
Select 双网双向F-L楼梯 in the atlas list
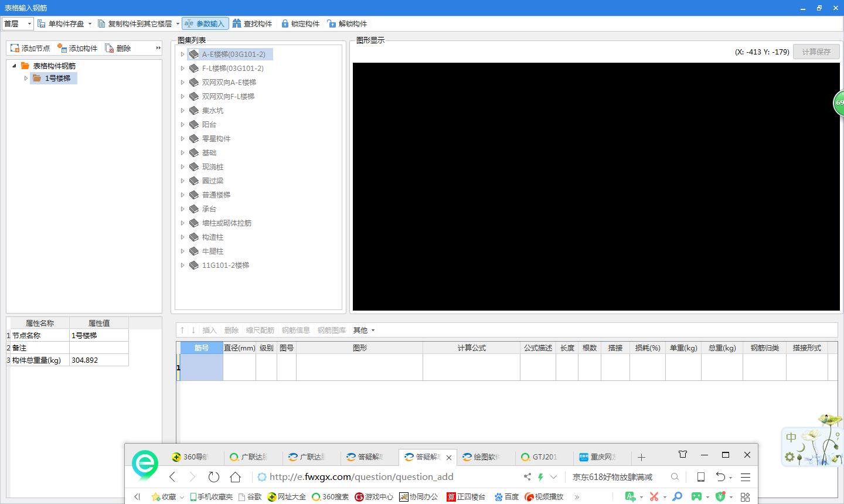coord(228,96)
